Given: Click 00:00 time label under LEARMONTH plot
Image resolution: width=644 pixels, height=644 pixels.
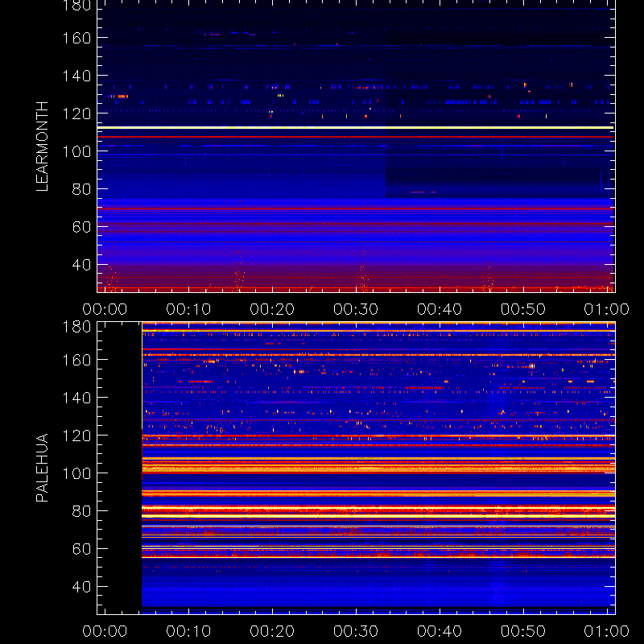Looking at the screenshot, I should click(x=105, y=309).
